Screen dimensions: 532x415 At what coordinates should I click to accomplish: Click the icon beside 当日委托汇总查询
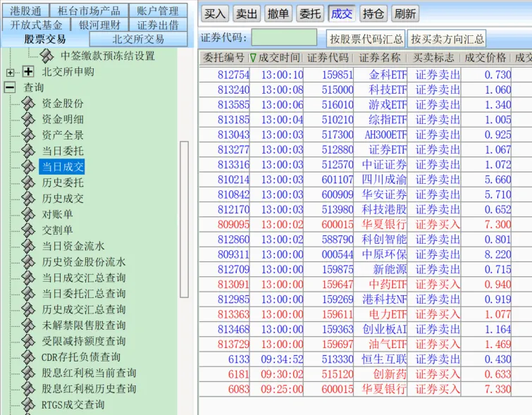coord(28,294)
